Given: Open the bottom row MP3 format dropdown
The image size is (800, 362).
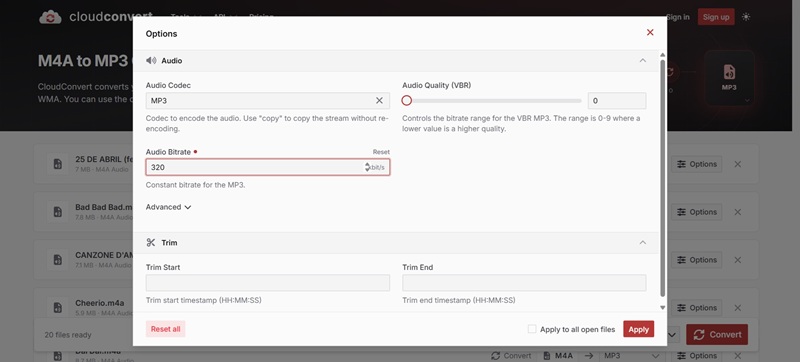Looking at the screenshot, I should click(632, 356).
